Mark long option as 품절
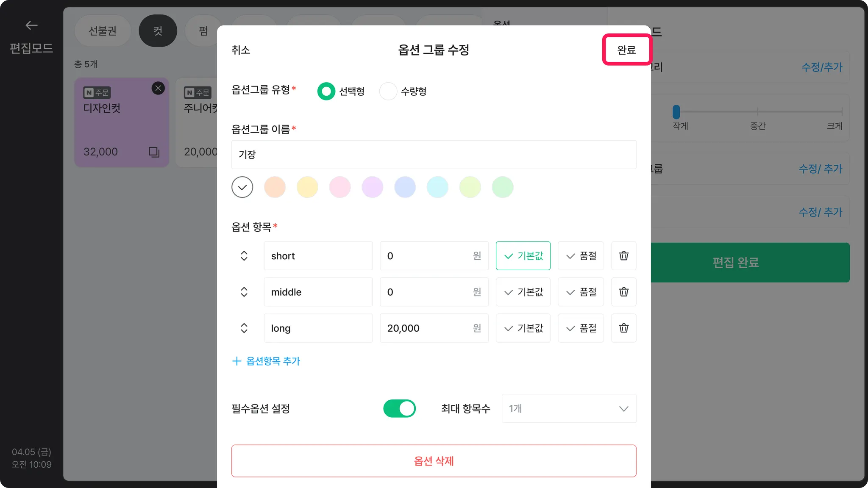The width and height of the screenshot is (868, 488). (581, 328)
